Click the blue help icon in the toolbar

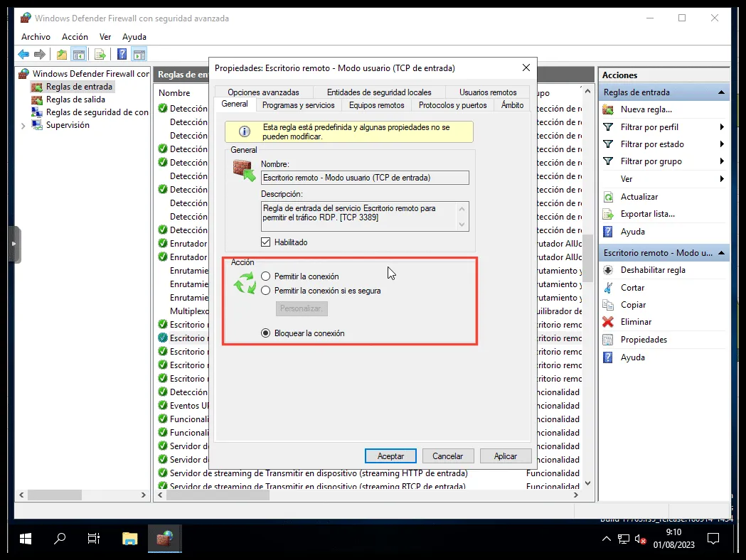[x=122, y=55]
